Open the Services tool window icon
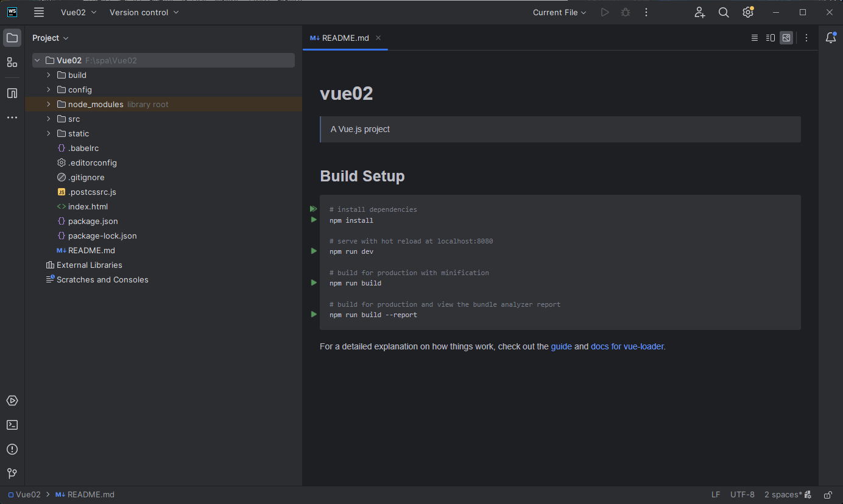Image resolution: width=843 pixels, height=504 pixels. [12, 401]
